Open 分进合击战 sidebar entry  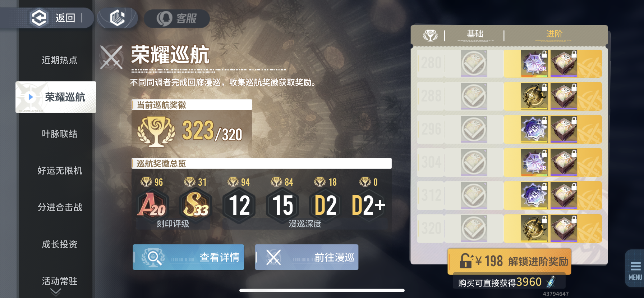coord(60,207)
